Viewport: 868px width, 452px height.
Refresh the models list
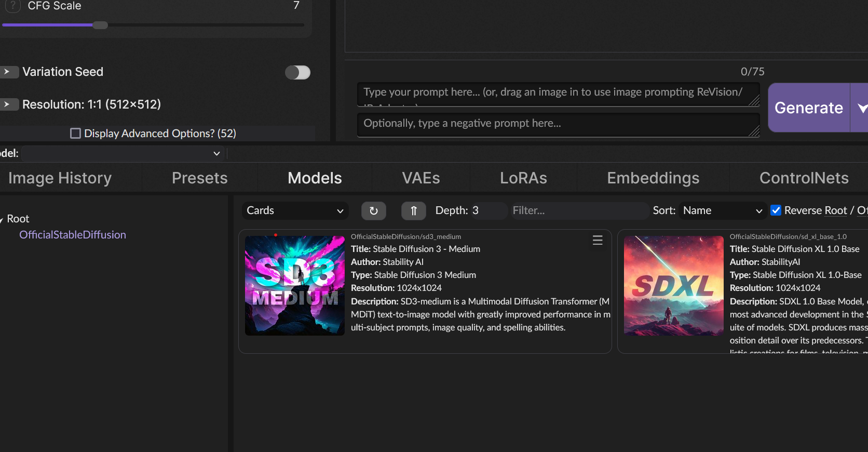click(374, 210)
